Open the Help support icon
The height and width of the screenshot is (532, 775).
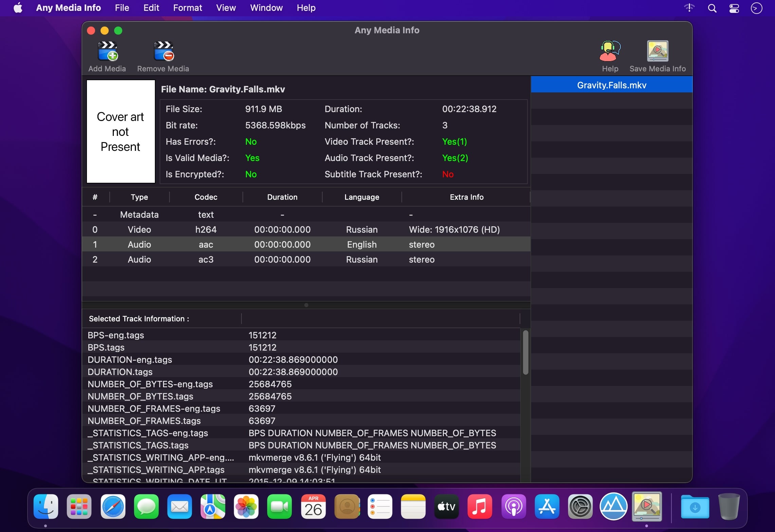pos(610,51)
